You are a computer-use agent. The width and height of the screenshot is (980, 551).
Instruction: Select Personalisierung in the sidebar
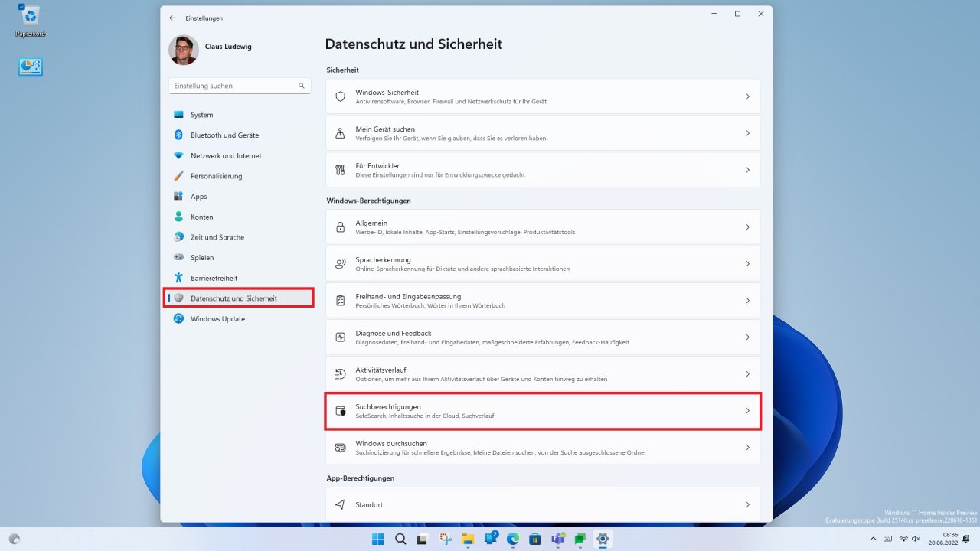(239, 176)
